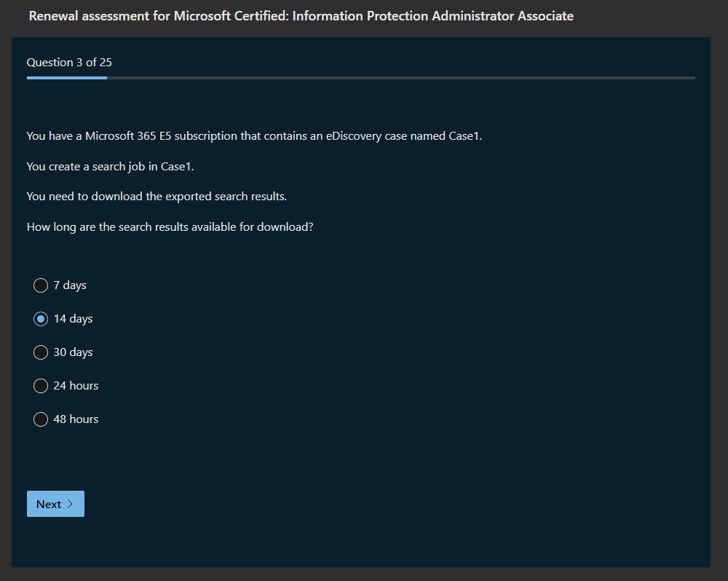Image resolution: width=728 pixels, height=581 pixels.
Task: Click the selected 14 days radio button
Action: pyautogui.click(x=41, y=319)
